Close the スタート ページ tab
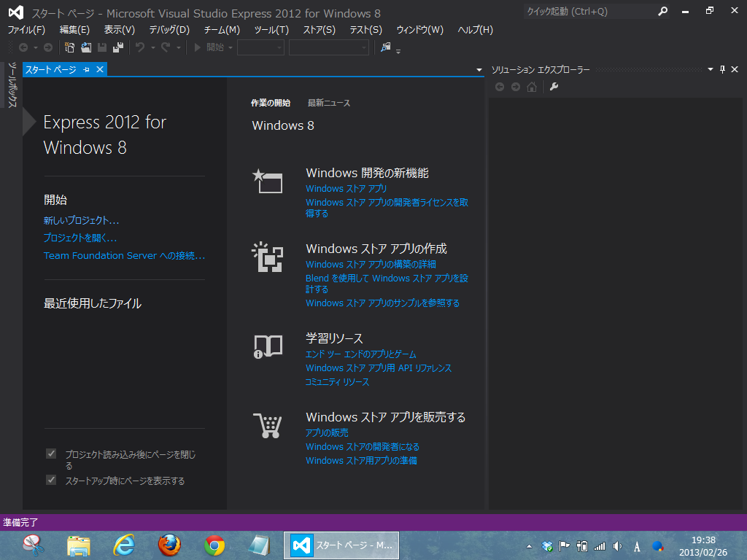747x560 pixels. (99, 69)
